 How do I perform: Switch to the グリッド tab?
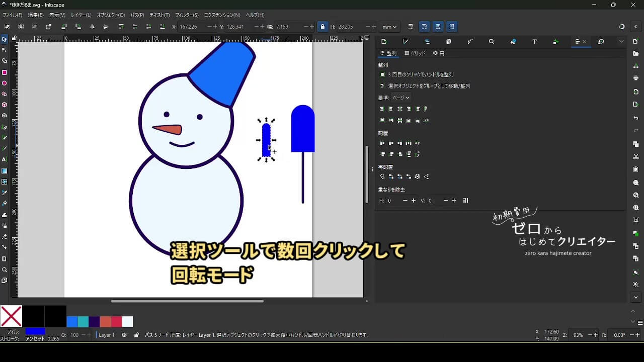click(x=415, y=53)
